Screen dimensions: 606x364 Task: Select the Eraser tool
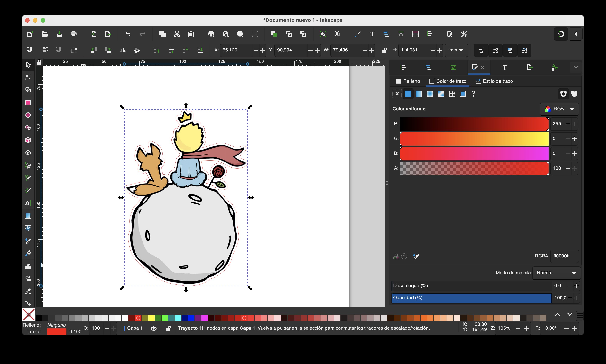coord(28,291)
